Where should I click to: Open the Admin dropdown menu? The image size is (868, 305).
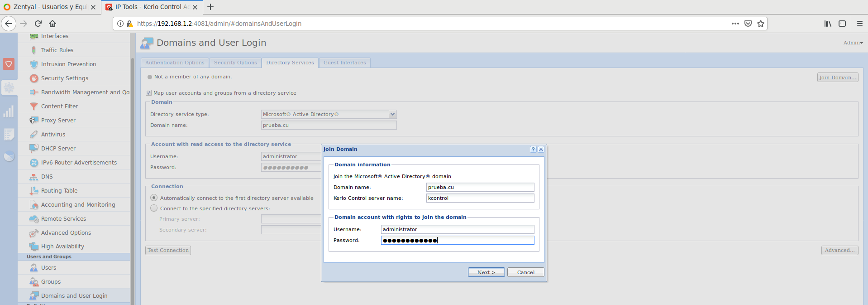tap(853, 43)
